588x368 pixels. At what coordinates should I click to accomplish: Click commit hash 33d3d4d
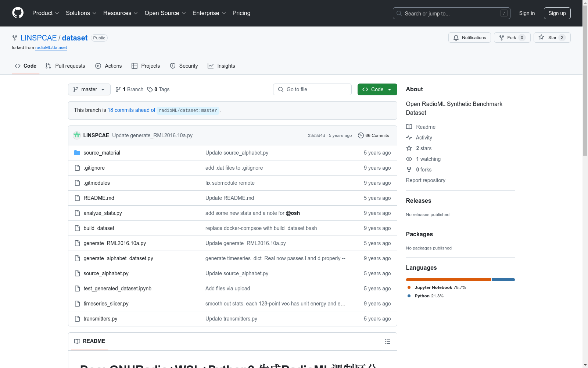click(316, 135)
